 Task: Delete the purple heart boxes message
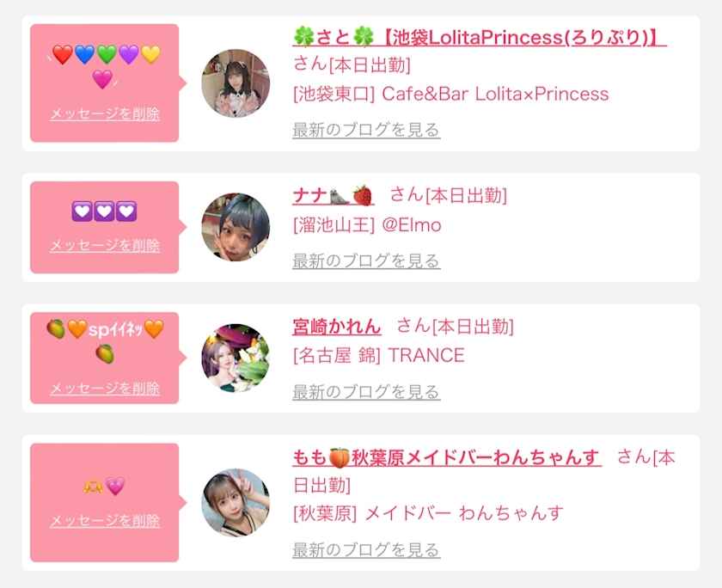tap(105, 245)
